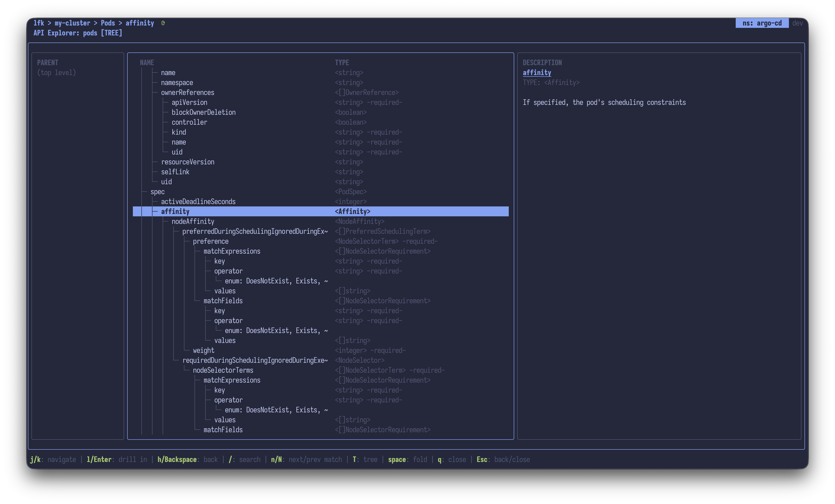The height and width of the screenshot is (504, 835).
Task: Click the <PodSpec> type cell
Action: point(350,192)
